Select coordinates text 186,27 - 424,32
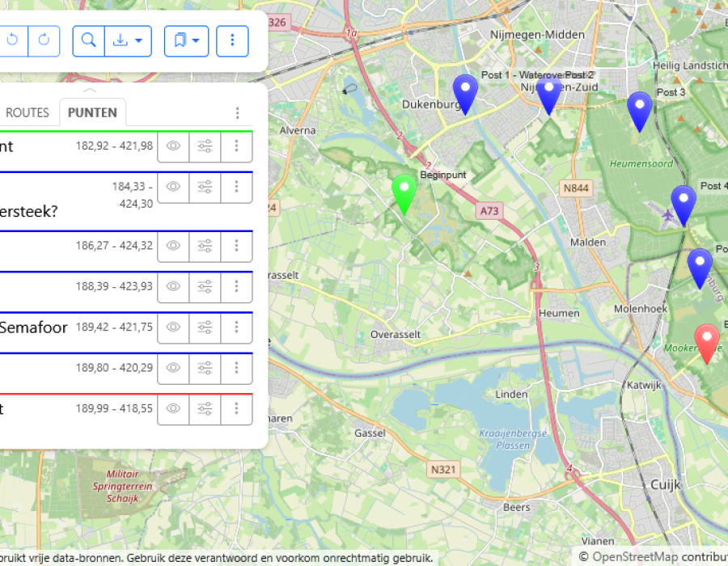 point(114,246)
